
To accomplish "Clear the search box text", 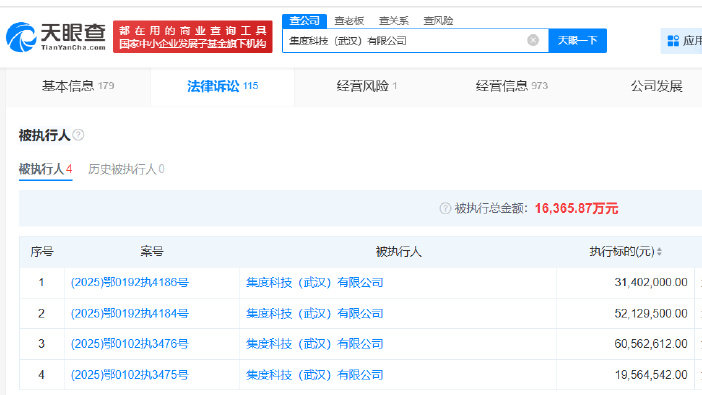I will click(x=533, y=40).
